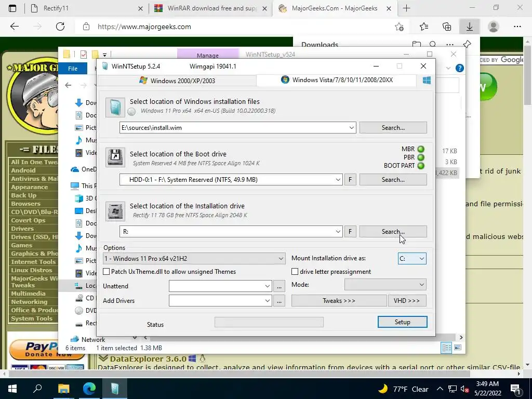Image resolution: width=532 pixels, height=399 pixels.
Task: Add this page to favorites icon
Action: tap(400, 26)
